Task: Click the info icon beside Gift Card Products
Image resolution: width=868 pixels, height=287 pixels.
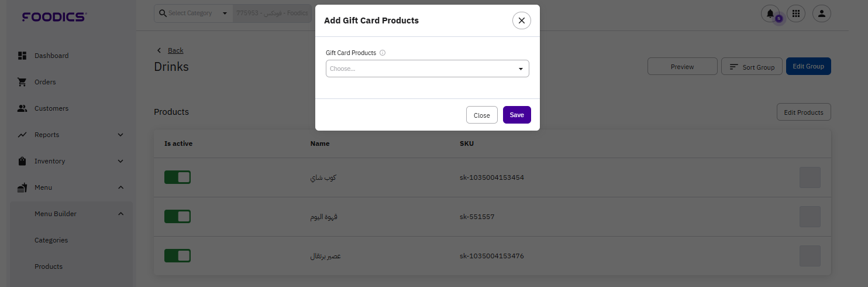Action: 383,53
